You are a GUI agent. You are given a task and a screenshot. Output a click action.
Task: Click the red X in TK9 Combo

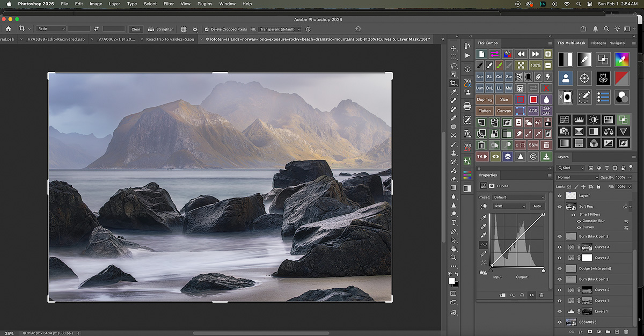tap(546, 87)
